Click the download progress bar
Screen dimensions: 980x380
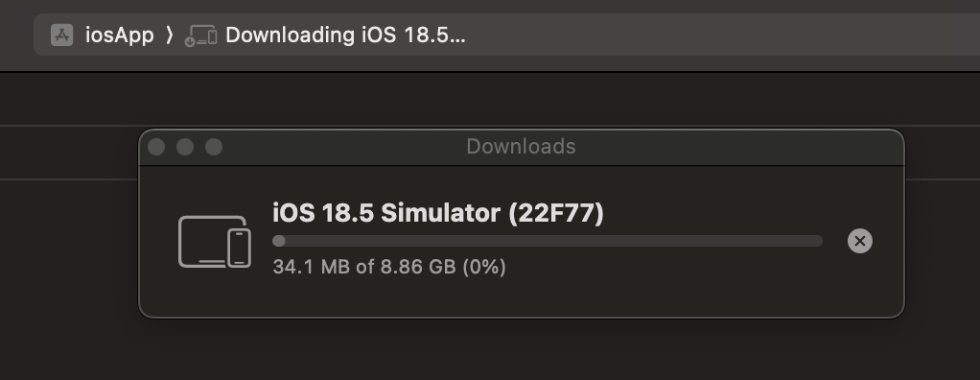pos(548,241)
